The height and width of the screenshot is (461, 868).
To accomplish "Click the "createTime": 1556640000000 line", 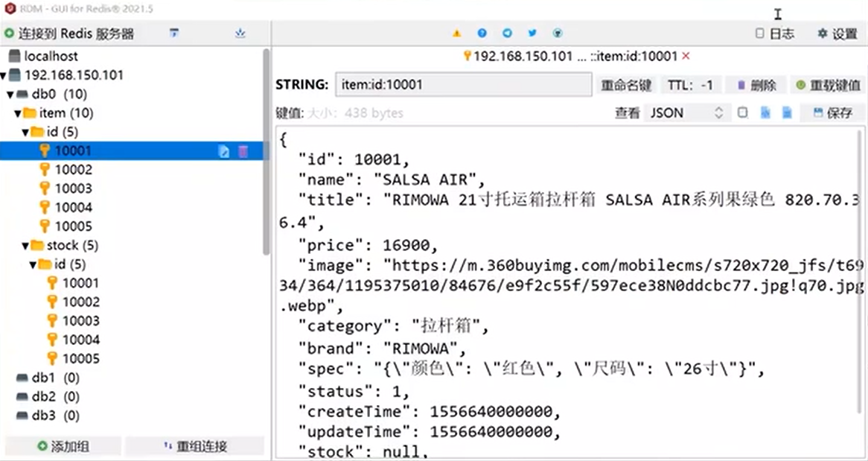I will (x=430, y=412).
